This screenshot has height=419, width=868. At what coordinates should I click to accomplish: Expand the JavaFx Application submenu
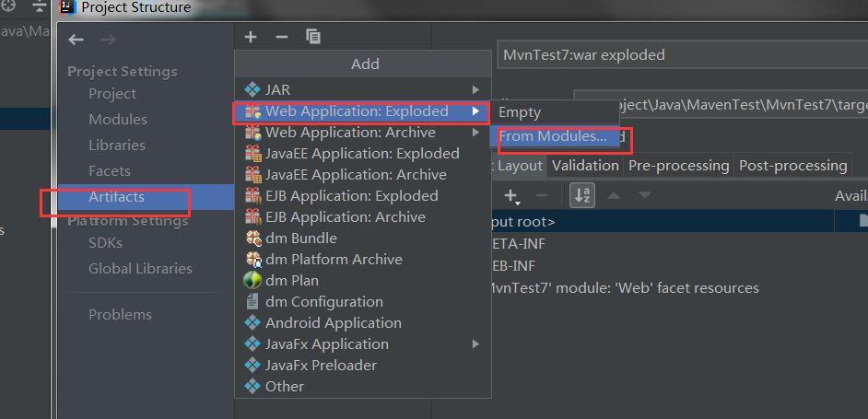pos(475,344)
